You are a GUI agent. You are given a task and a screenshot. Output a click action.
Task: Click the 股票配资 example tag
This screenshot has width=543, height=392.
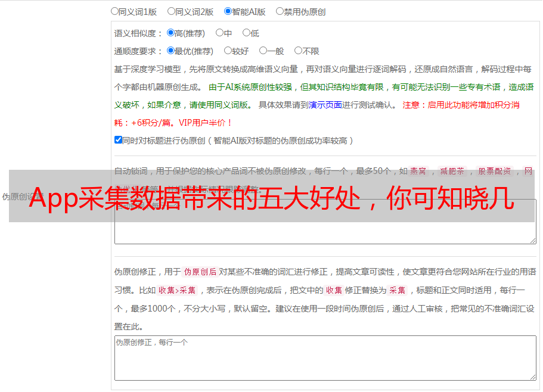(x=495, y=171)
